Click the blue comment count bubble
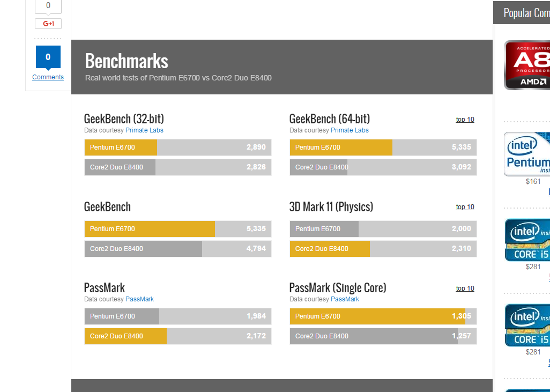550x392 pixels. point(48,57)
